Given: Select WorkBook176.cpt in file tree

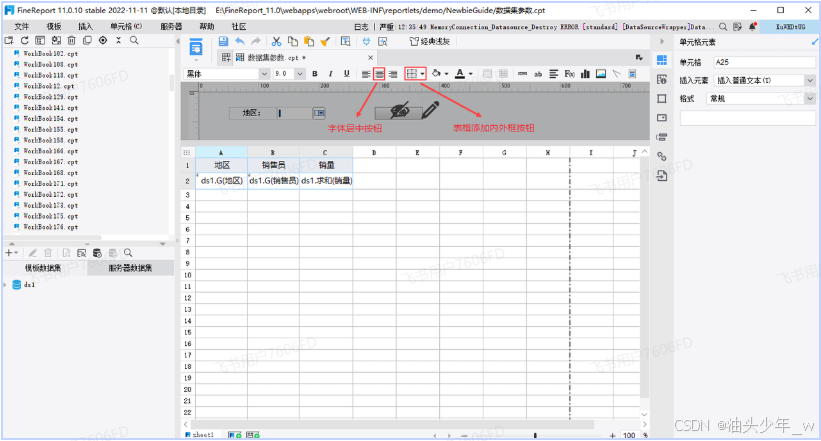Looking at the screenshot, I should coord(50,227).
